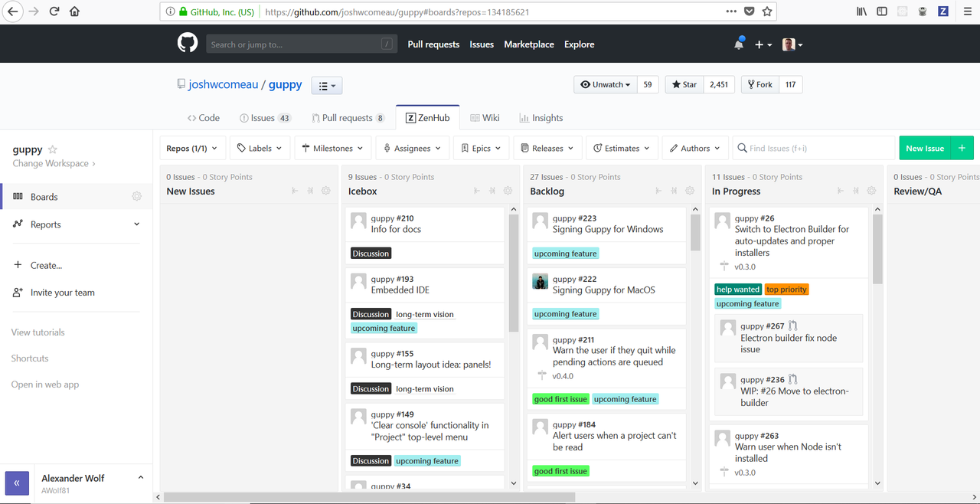Screen dimensions: 980x504
Task: Collapse the sidebar with double-chevron button
Action: (17, 483)
